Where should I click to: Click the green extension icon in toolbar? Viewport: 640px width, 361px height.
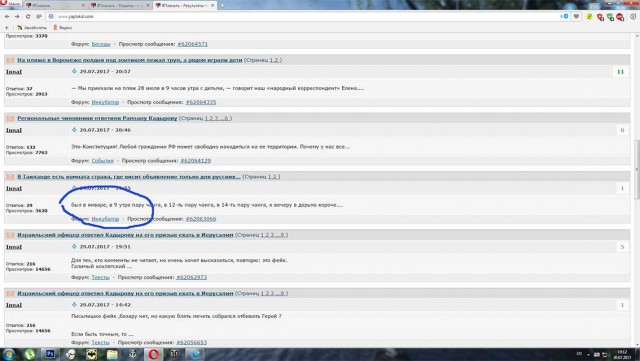(x=610, y=17)
